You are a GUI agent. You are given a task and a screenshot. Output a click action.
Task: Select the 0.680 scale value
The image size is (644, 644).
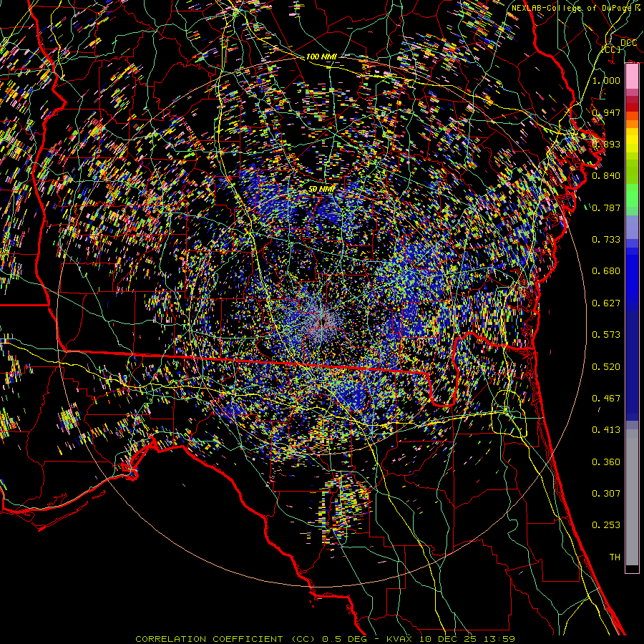pyautogui.click(x=606, y=271)
